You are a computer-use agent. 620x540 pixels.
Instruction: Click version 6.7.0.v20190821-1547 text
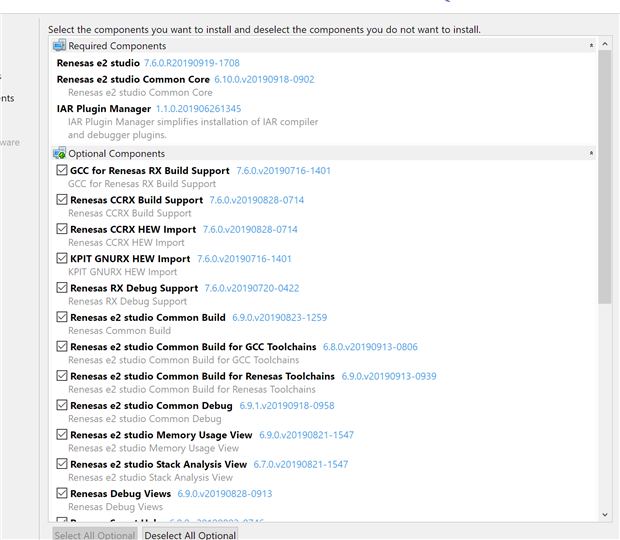point(301,464)
